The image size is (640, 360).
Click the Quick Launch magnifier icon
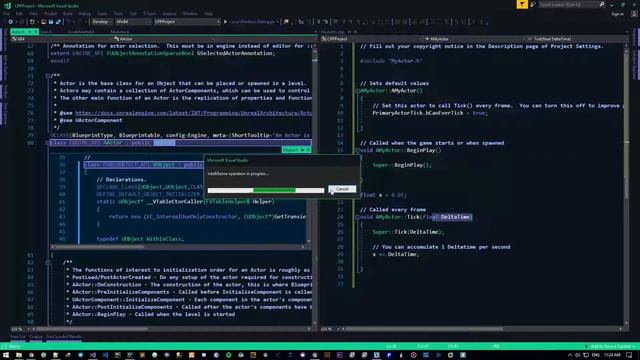pyautogui.click(x=602, y=4)
